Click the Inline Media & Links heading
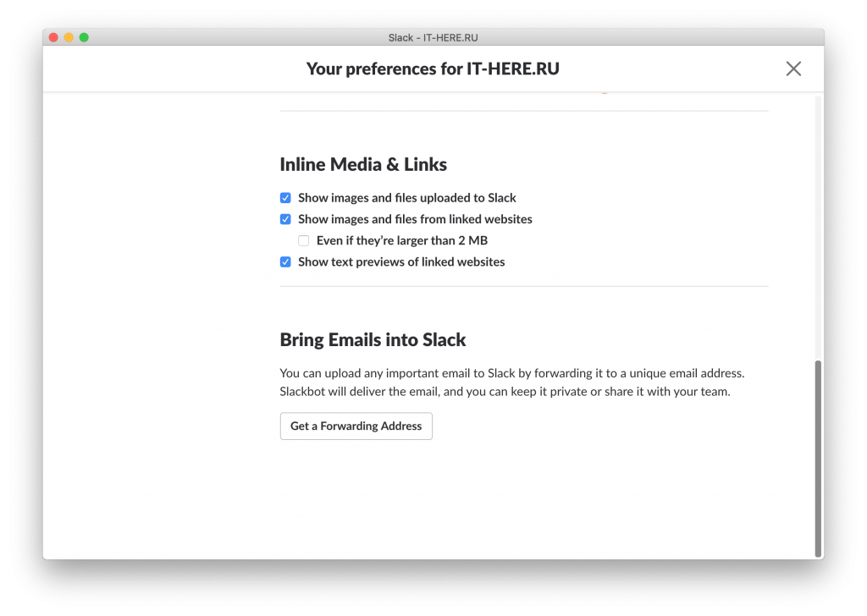This screenshot has width=867, height=616. tap(363, 165)
